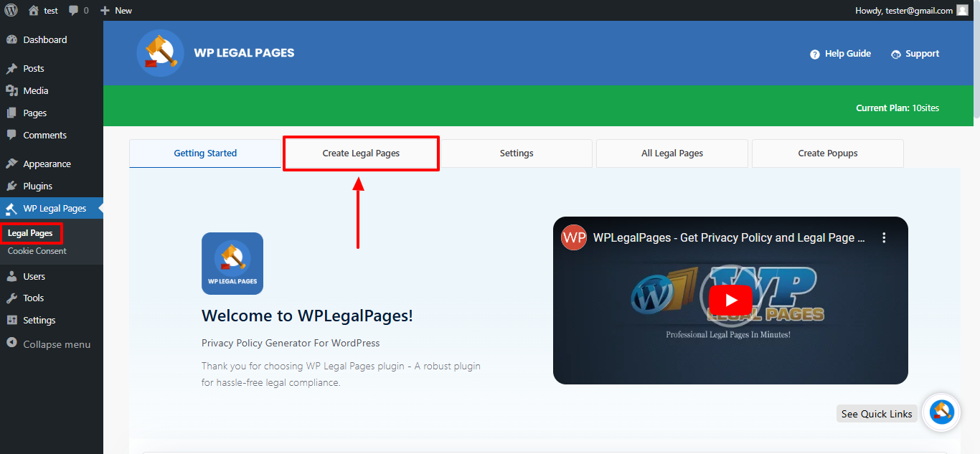980x454 pixels.
Task: Click the WP Legal Pages gavel logo
Action: 159,53
